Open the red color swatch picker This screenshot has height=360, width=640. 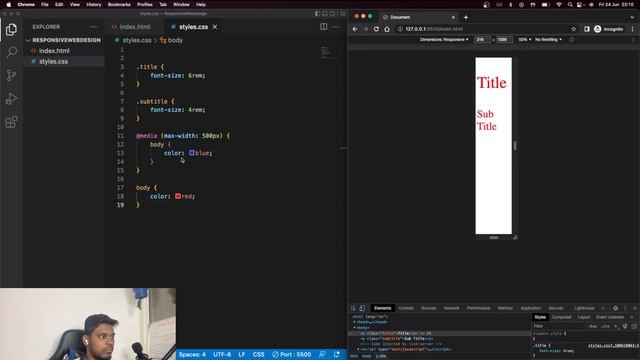pos(178,196)
